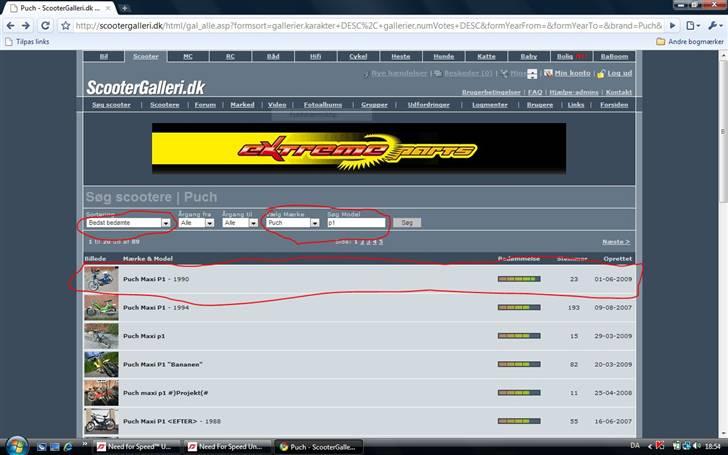Click the Log ud link
Viewport: 728px width, 455px height.
(619, 73)
